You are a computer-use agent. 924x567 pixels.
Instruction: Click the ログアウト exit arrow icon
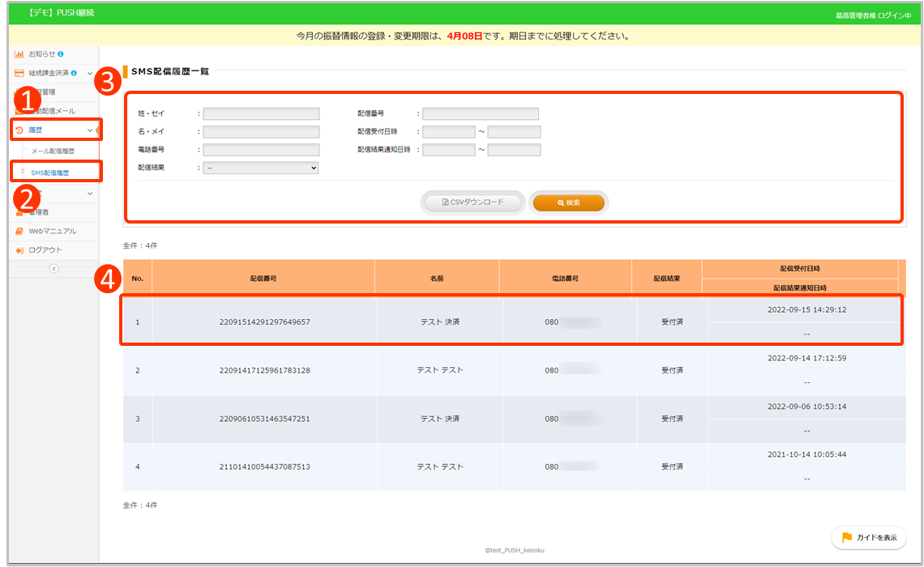click(x=19, y=250)
